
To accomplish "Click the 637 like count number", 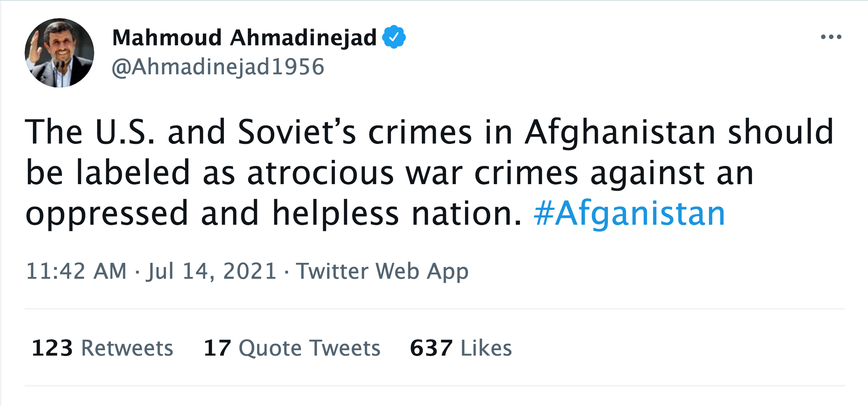I will 431,348.
